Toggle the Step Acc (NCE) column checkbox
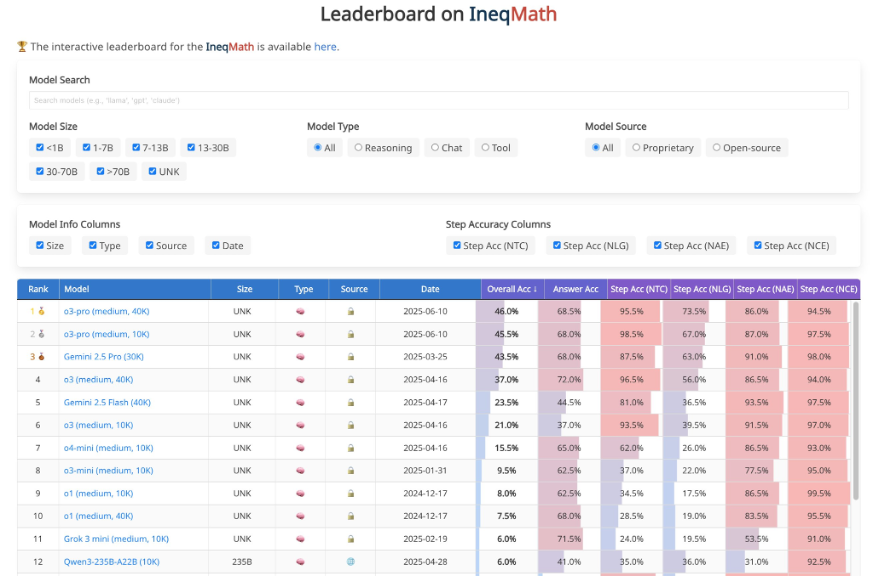 pyautogui.click(x=758, y=245)
